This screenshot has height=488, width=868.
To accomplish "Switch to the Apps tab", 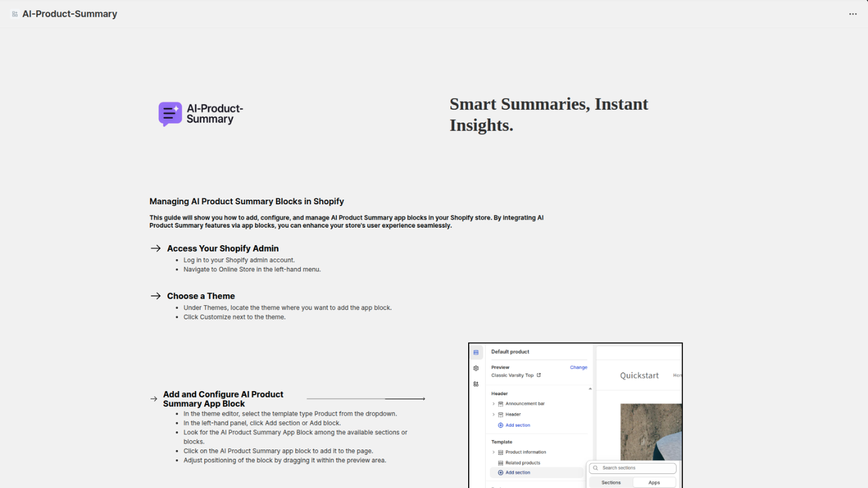I will click(654, 483).
